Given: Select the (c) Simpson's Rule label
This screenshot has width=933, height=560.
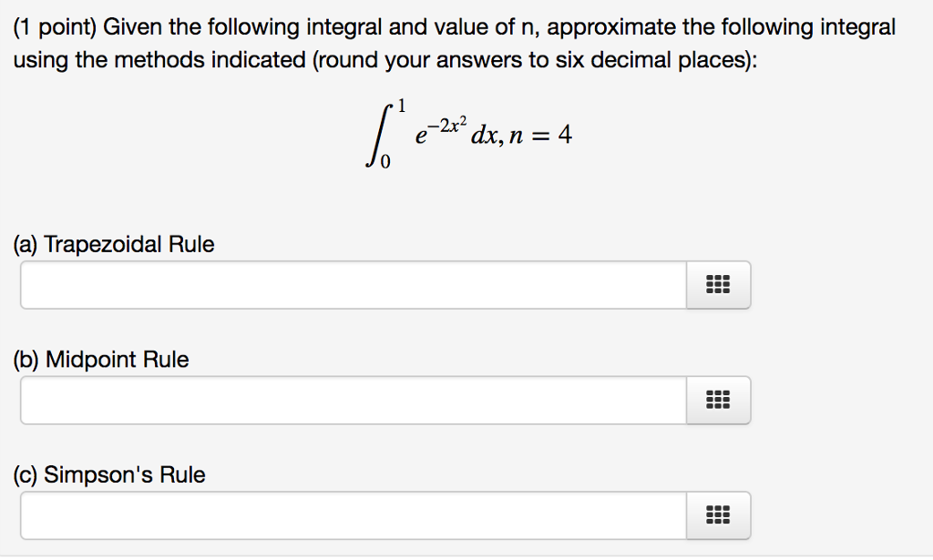Looking at the screenshot, I should (108, 474).
